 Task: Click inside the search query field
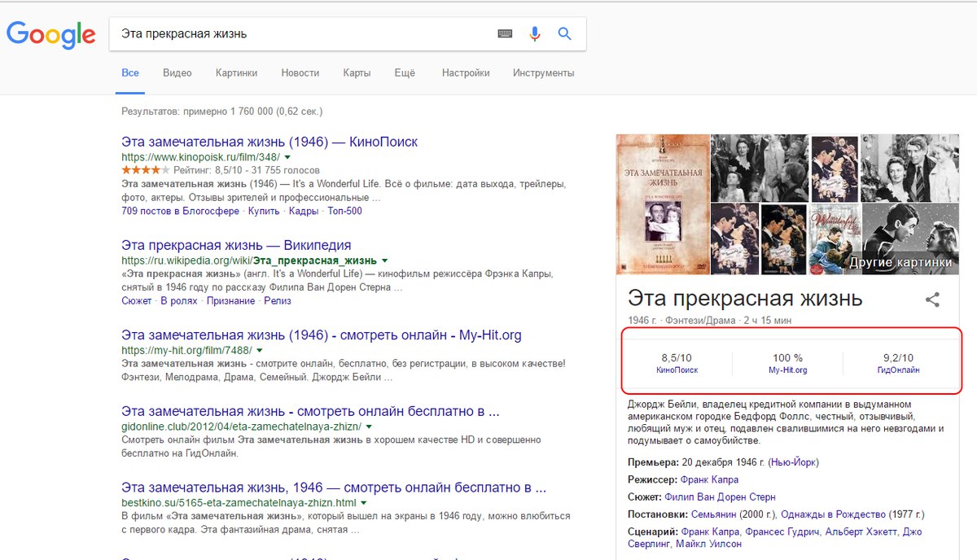tap(301, 34)
